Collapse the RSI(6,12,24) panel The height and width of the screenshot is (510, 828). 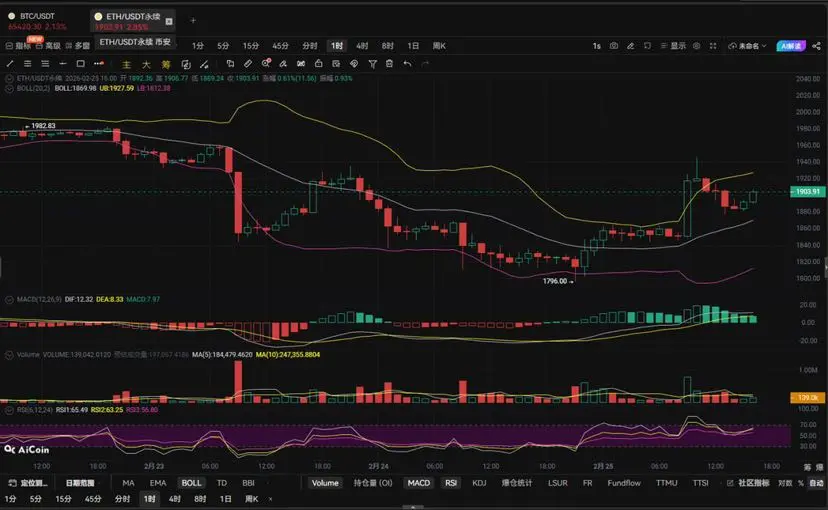[9, 410]
